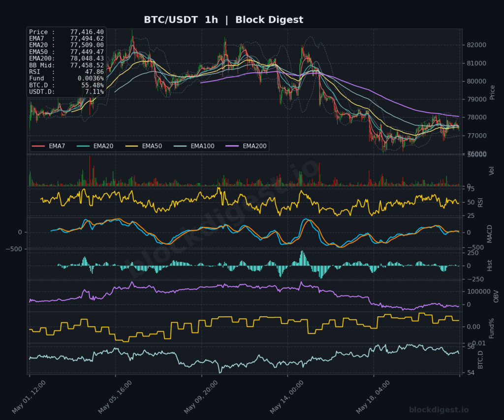Screen dimensions: 504x420
Task: Click the 81000 price axis tick
Action: click(476, 63)
